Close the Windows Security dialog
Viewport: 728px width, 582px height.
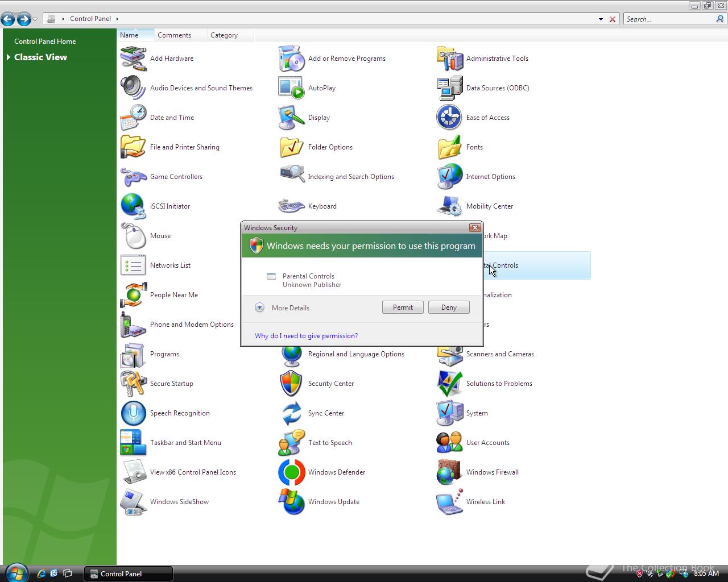pos(475,227)
